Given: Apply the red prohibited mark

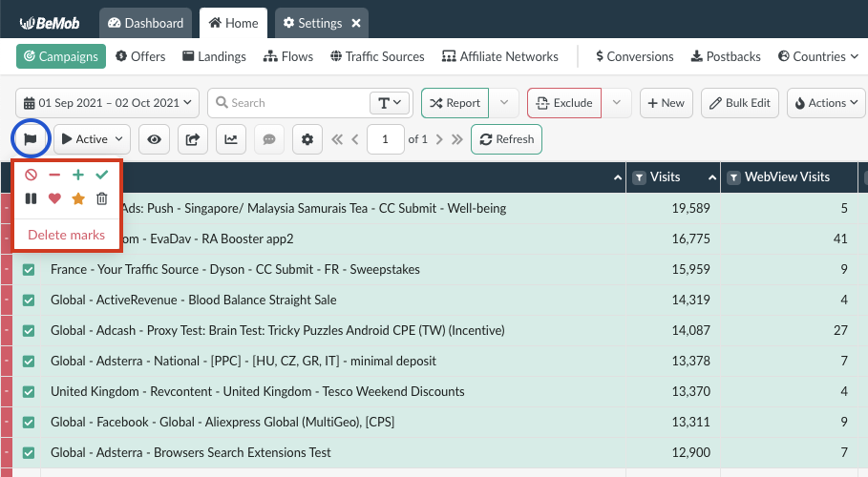Looking at the screenshot, I should 31,175.
